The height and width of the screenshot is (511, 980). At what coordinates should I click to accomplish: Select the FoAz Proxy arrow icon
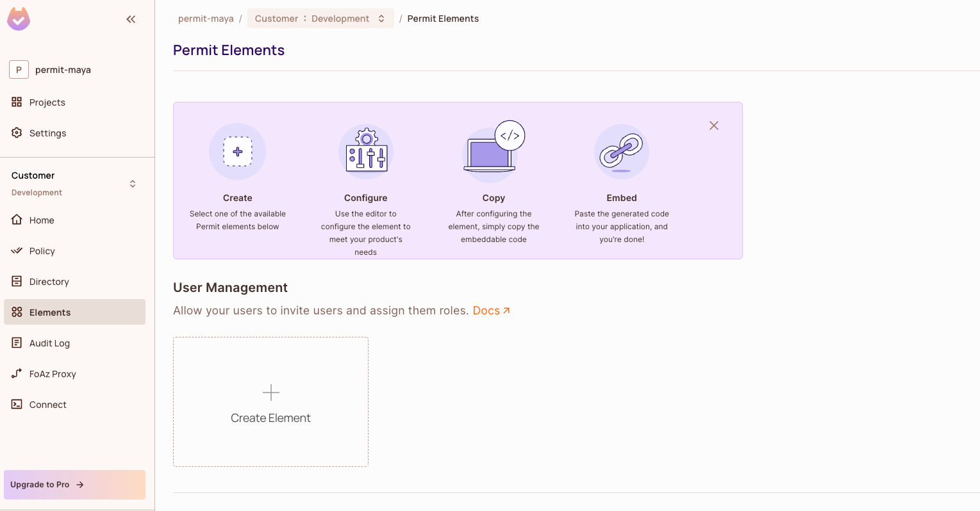coord(17,373)
